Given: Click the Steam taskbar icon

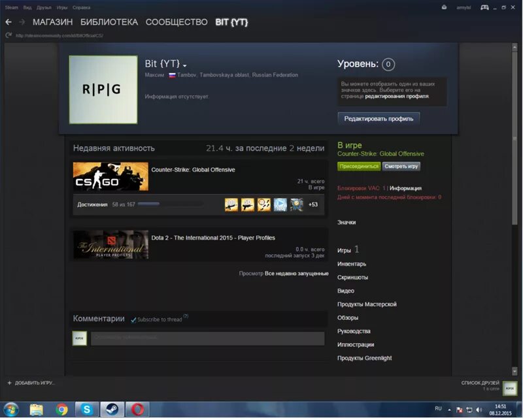Looking at the screenshot, I should click(x=112, y=410).
